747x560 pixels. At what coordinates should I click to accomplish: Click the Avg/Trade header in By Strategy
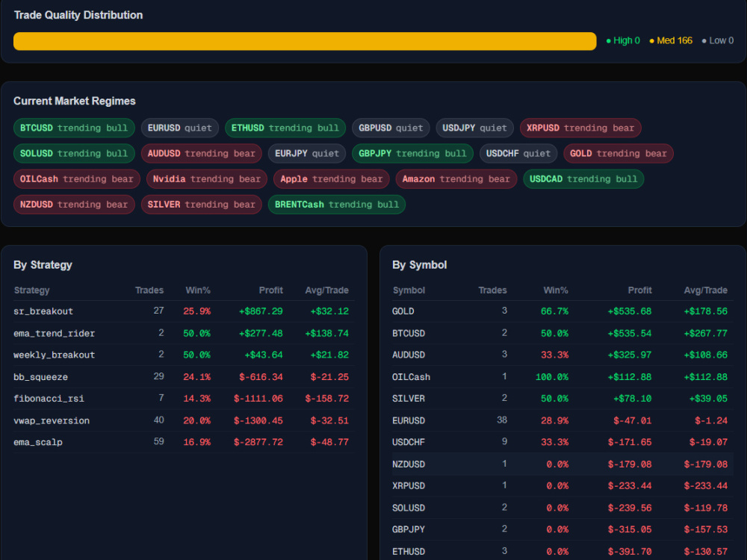coord(327,290)
